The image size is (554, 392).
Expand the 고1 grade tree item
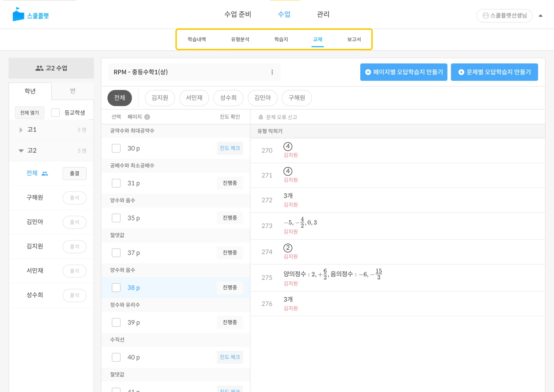[21, 130]
